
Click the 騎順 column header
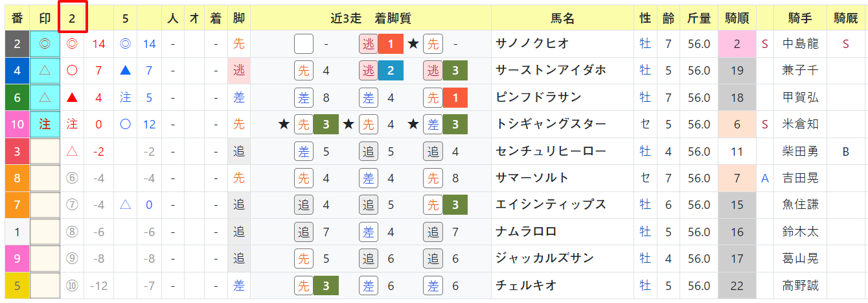pos(737,19)
